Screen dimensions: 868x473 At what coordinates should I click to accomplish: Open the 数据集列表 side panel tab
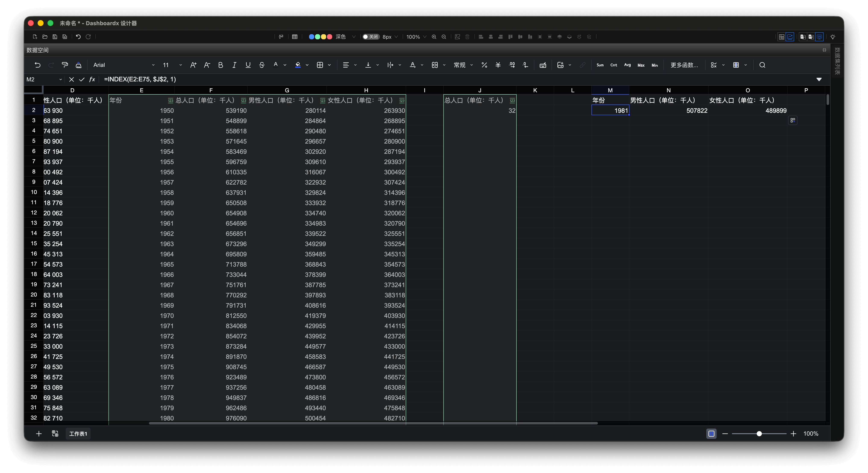837,61
